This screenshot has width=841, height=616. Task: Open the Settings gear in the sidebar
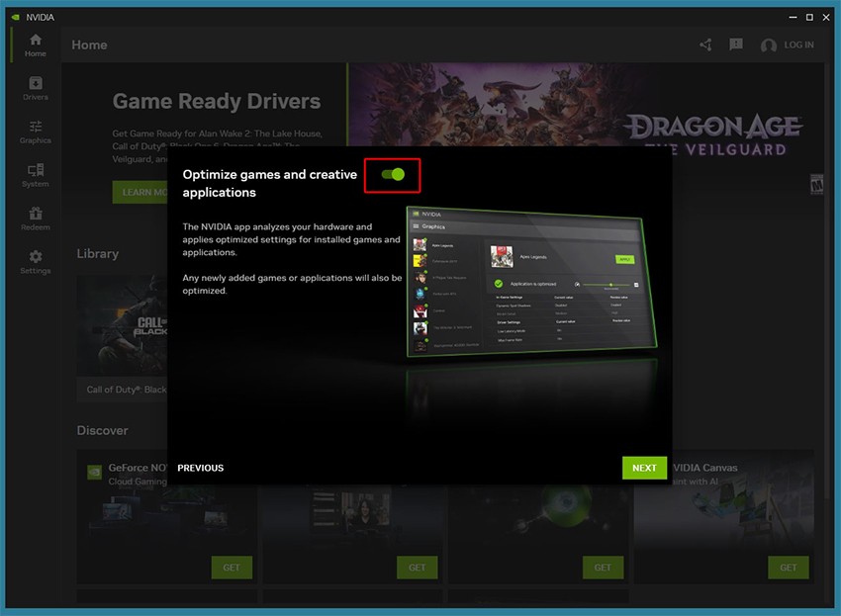(36, 262)
